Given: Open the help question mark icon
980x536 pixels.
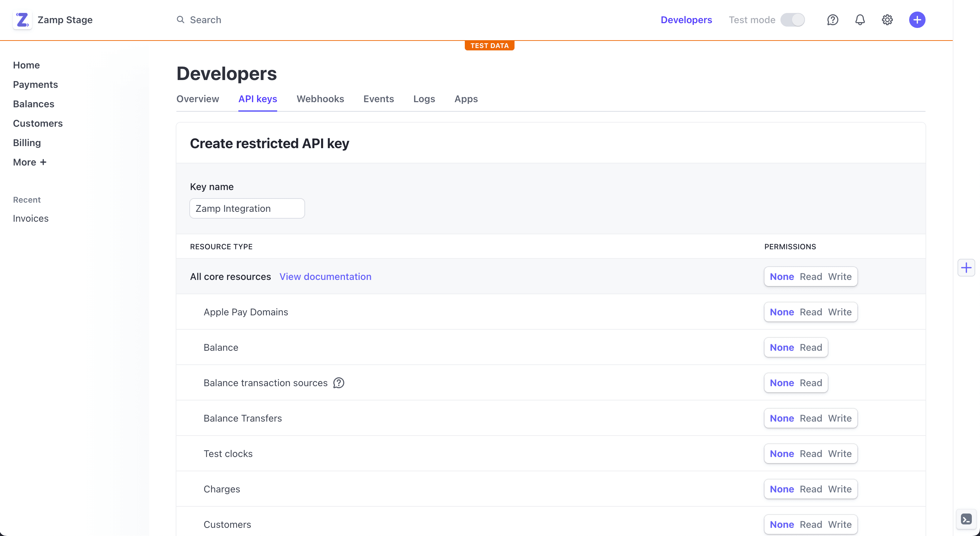Looking at the screenshot, I should click(x=833, y=20).
